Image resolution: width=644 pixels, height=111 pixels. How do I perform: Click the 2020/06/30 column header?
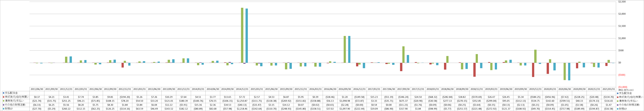click(x=564, y=89)
